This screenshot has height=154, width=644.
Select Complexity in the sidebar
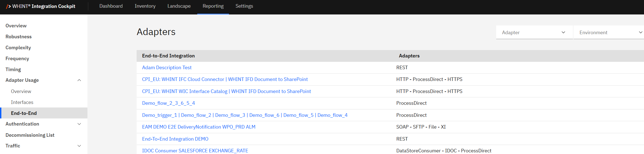pos(18,48)
